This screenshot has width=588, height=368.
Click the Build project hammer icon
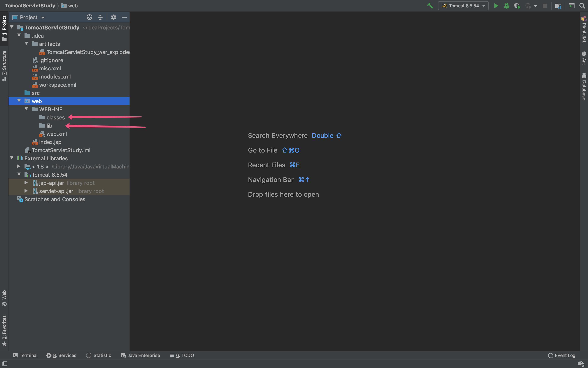tap(430, 6)
